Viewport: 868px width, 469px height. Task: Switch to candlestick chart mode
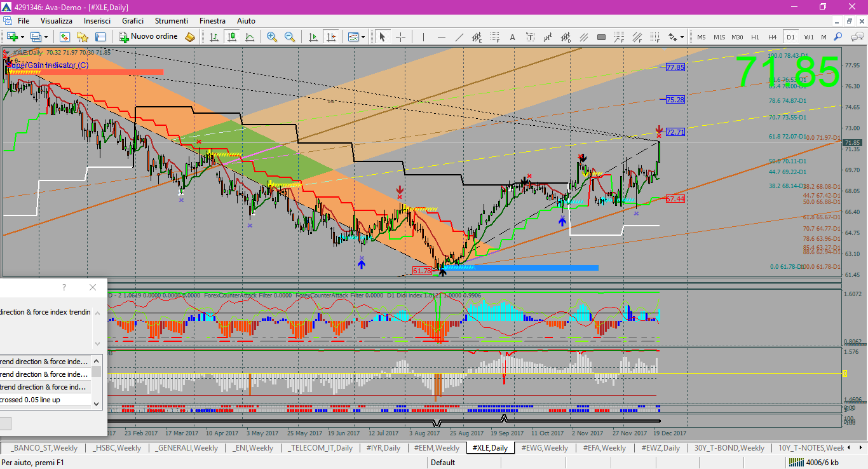(x=232, y=37)
